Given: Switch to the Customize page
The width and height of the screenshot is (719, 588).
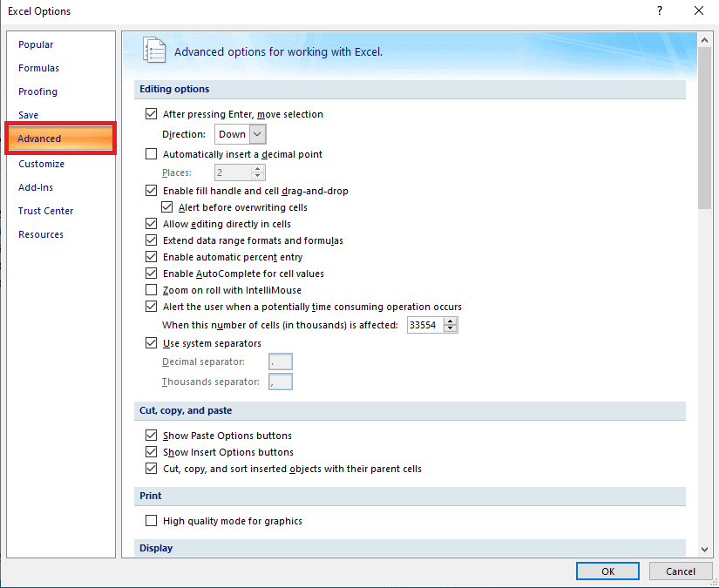Looking at the screenshot, I should point(41,164).
